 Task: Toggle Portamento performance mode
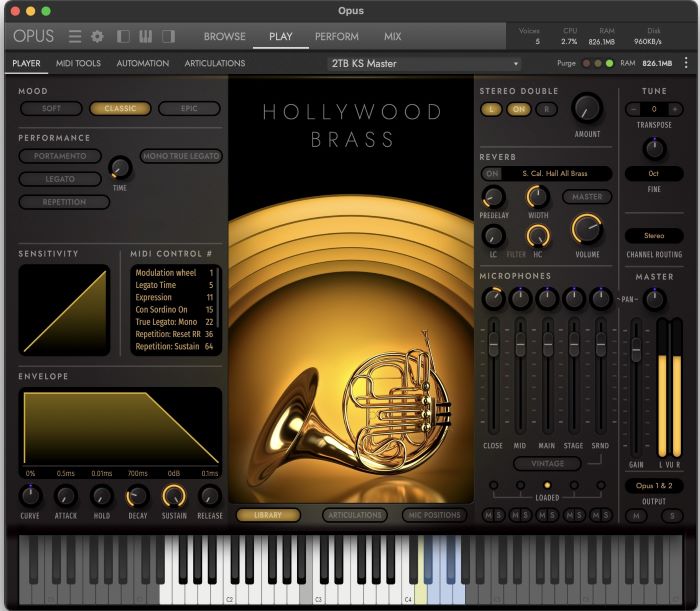pos(60,156)
